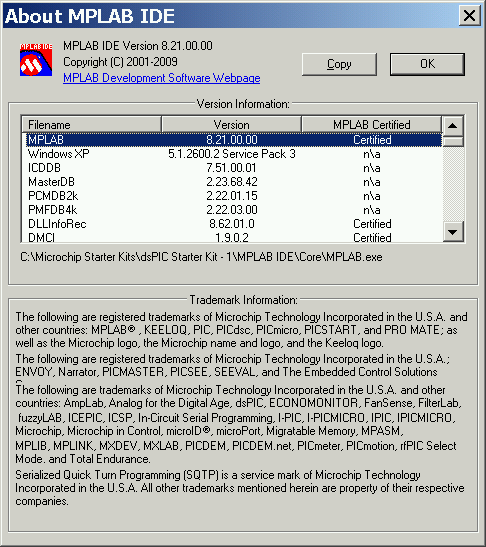The width and height of the screenshot is (486, 547).
Task: Click version value 7.51.00.01
Action: (x=231, y=168)
